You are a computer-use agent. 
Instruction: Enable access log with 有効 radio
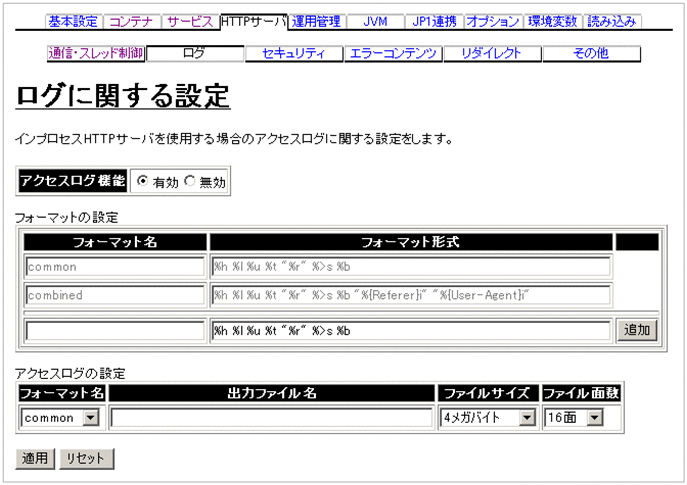click(142, 181)
